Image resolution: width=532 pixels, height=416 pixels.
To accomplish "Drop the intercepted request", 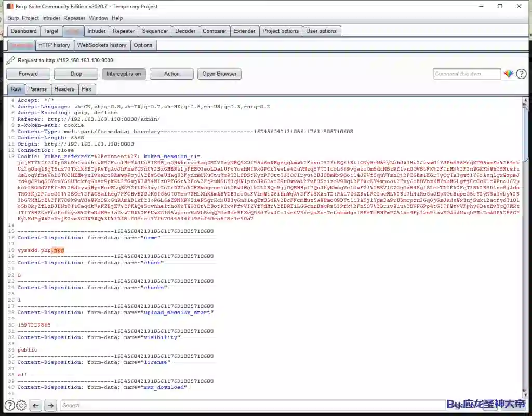I will [76, 74].
